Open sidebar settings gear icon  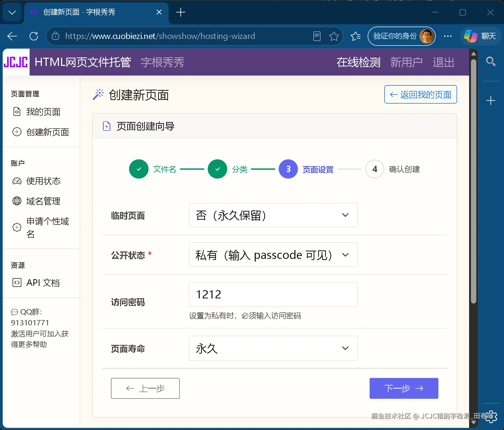[491, 416]
